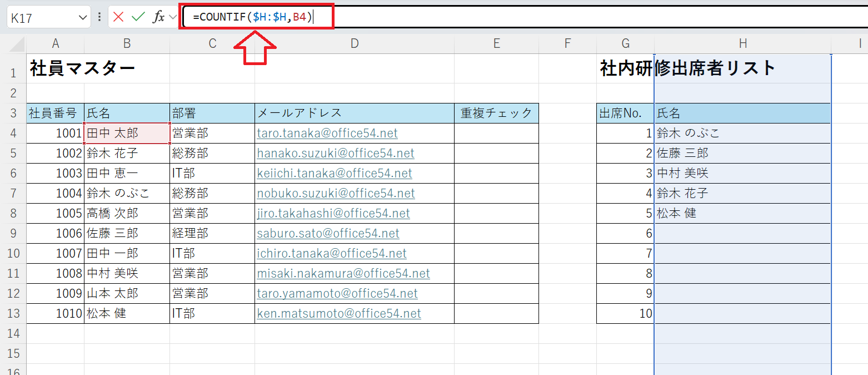Select cell with 高橋 次郎
This screenshot has width=868, height=375.
(x=127, y=213)
